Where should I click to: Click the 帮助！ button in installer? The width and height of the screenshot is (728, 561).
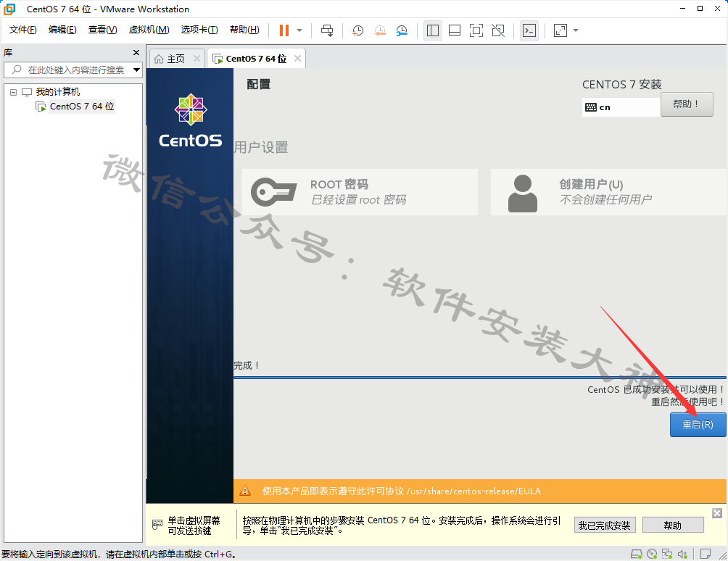(x=687, y=104)
